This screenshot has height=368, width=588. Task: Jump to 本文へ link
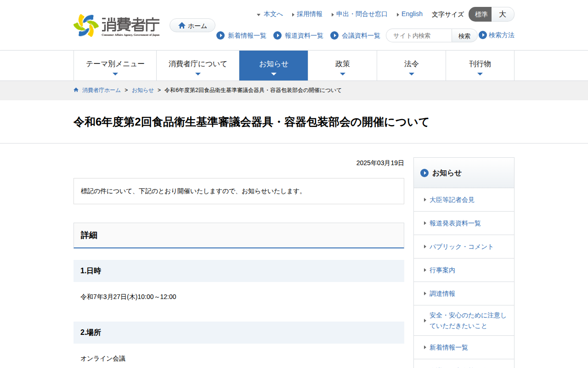[x=273, y=14]
